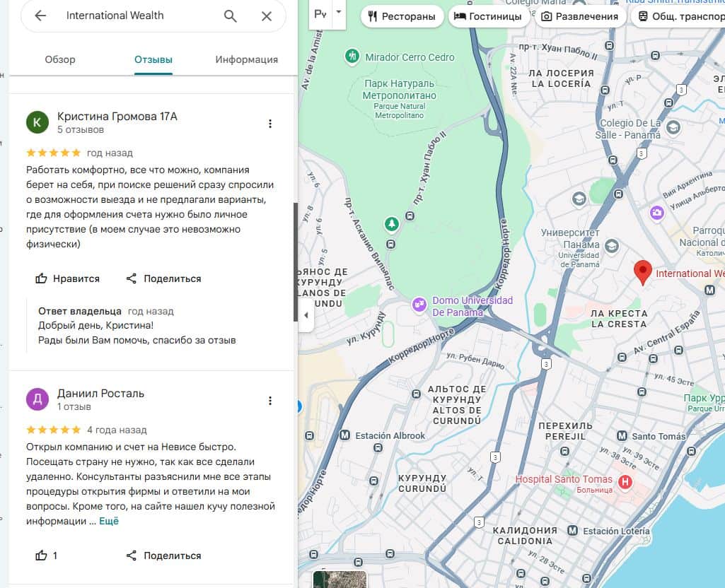Clear search with the X icon
This screenshot has width=725, height=588.
coord(267,16)
